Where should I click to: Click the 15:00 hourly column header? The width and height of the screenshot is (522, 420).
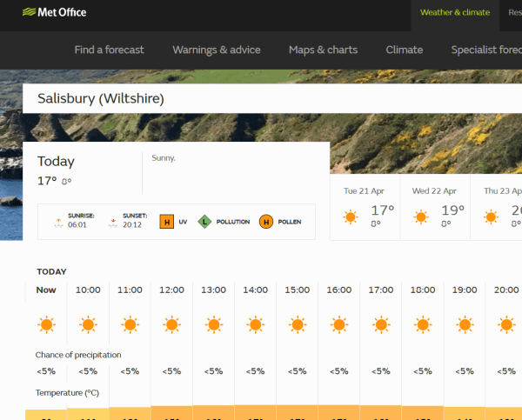tap(297, 290)
